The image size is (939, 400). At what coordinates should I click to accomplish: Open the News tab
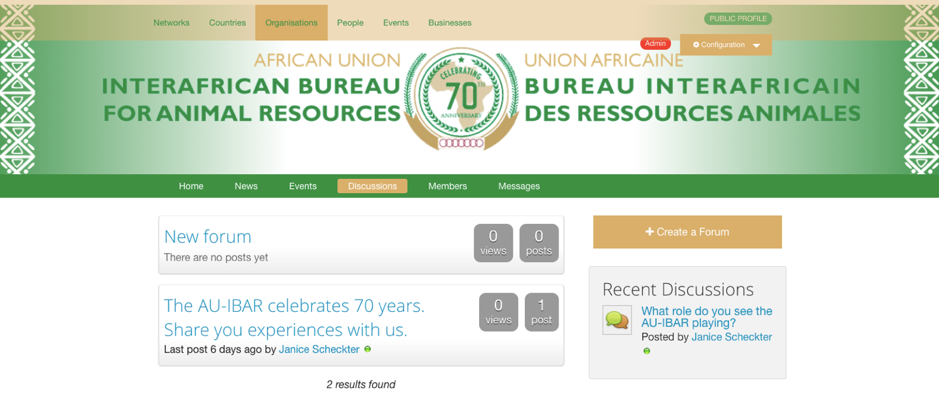click(246, 186)
